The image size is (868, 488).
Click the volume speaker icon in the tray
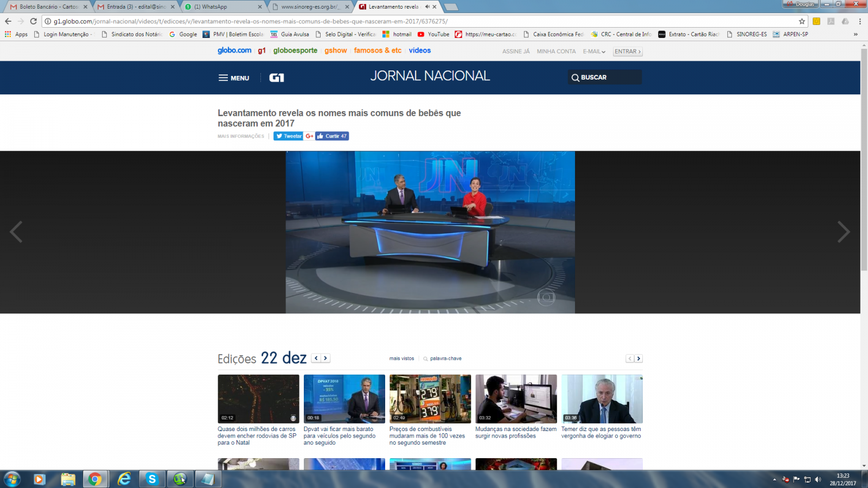[x=818, y=479]
